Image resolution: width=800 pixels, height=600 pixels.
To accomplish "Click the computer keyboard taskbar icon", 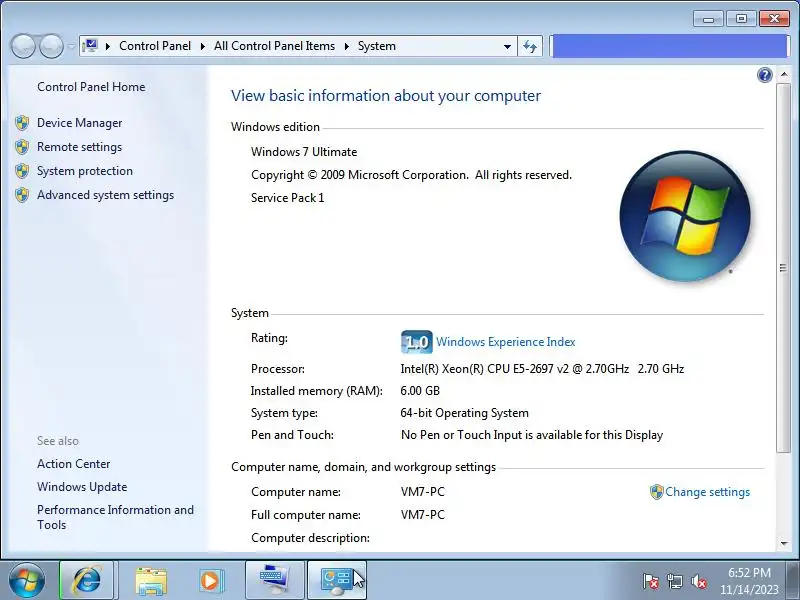I will tap(275, 580).
